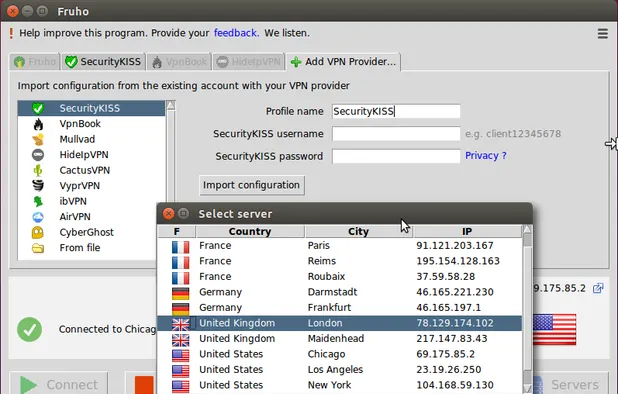Image resolution: width=618 pixels, height=394 pixels.
Task: Click the ibVPN icon in provider list
Action: (x=38, y=201)
